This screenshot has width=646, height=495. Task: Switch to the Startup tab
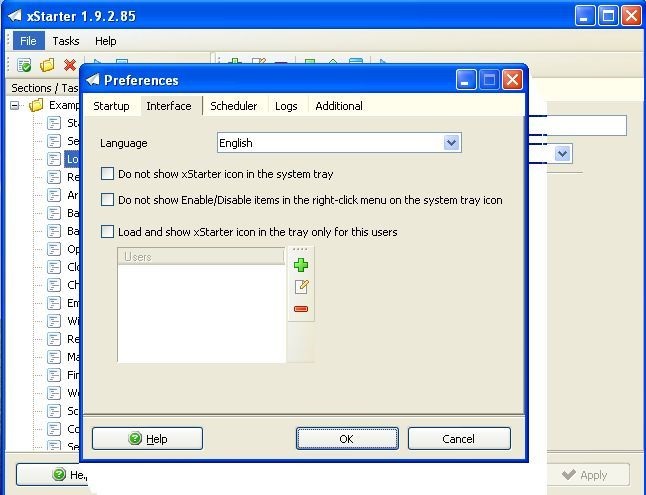point(111,106)
